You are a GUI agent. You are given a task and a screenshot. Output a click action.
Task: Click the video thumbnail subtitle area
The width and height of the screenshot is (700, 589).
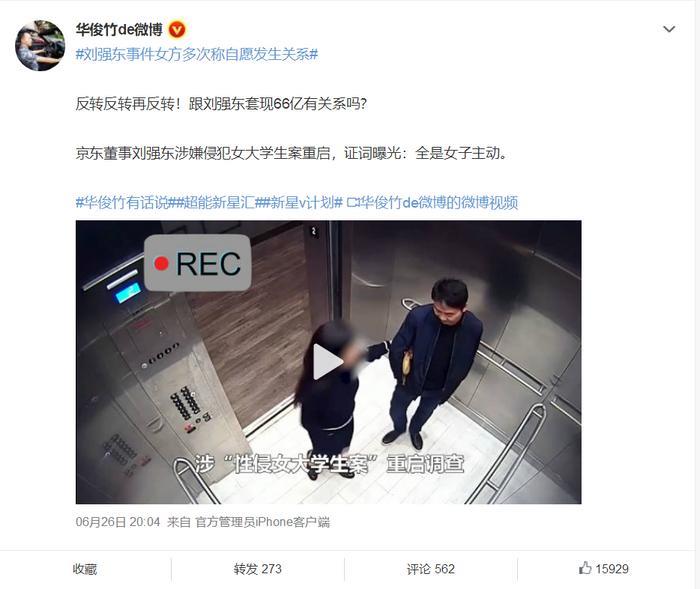pyautogui.click(x=329, y=464)
